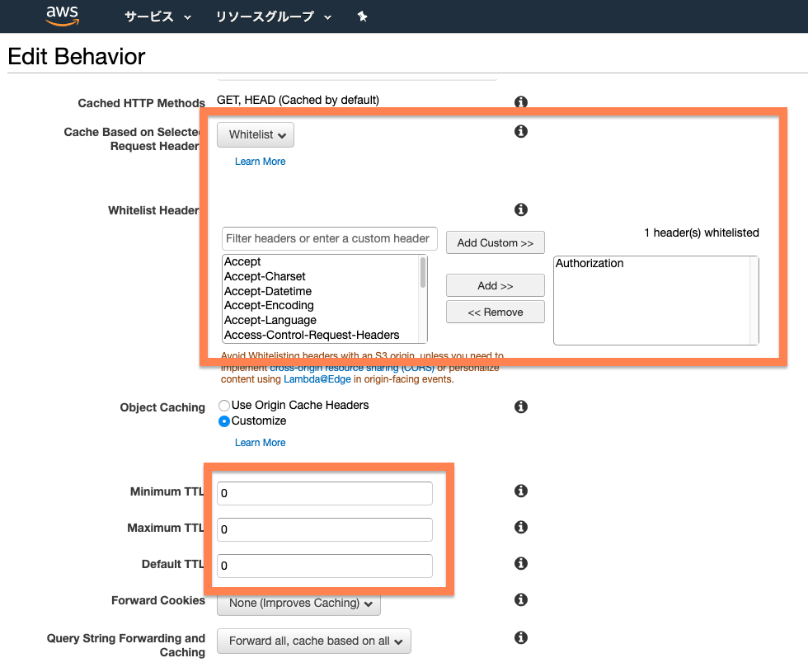Image resolution: width=808 pixels, height=672 pixels.
Task: Click info icon for Object Caching
Action: [521, 407]
